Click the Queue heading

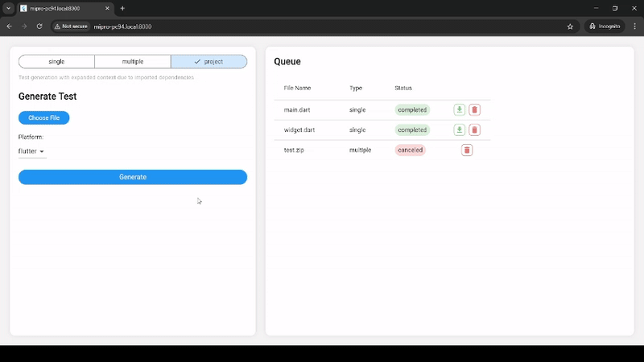(x=287, y=62)
